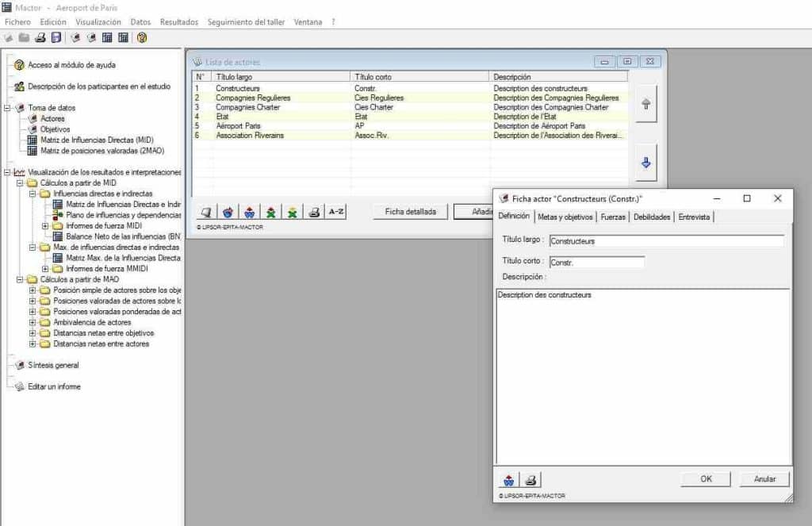Click the printer icon in Ficha actor dialog

coord(530,480)
